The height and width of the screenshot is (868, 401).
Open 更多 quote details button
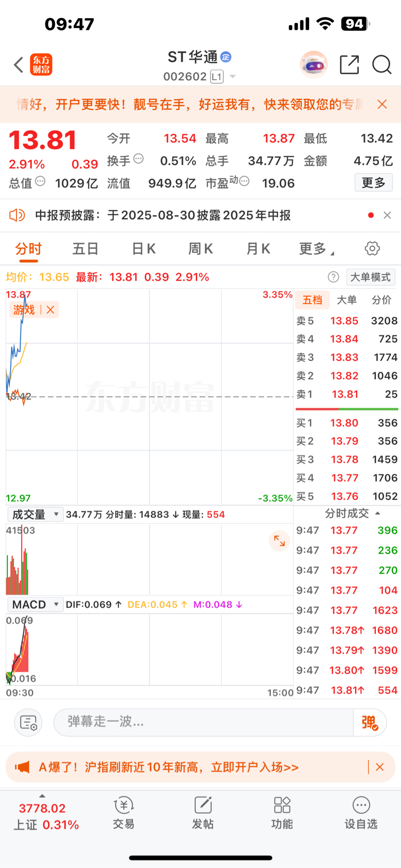point(373,183)
